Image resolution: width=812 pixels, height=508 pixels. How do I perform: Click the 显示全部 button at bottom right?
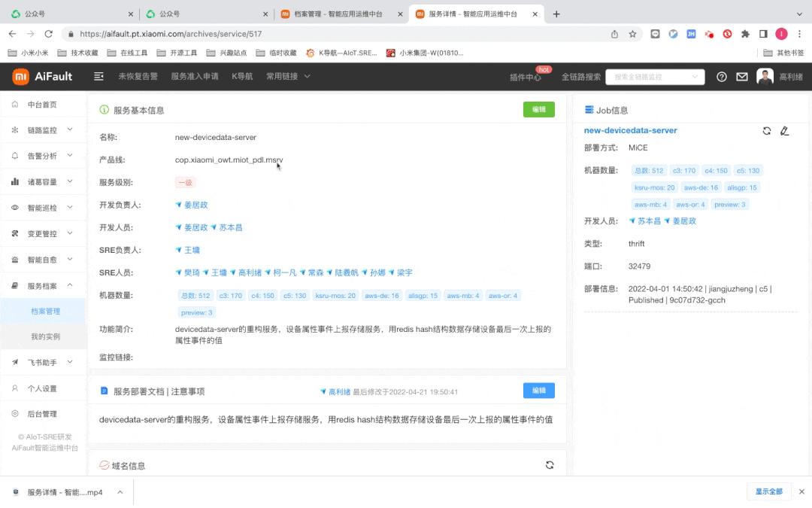click(769, 491)
